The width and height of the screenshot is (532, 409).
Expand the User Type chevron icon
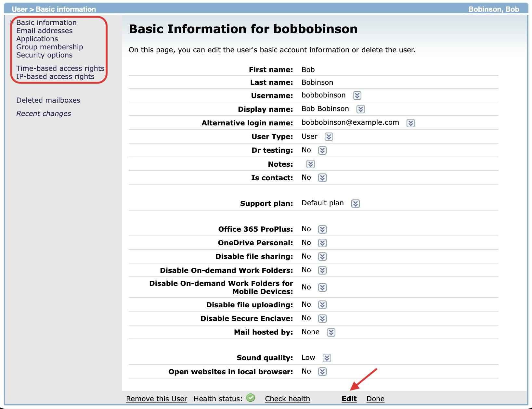pos(329,137)
